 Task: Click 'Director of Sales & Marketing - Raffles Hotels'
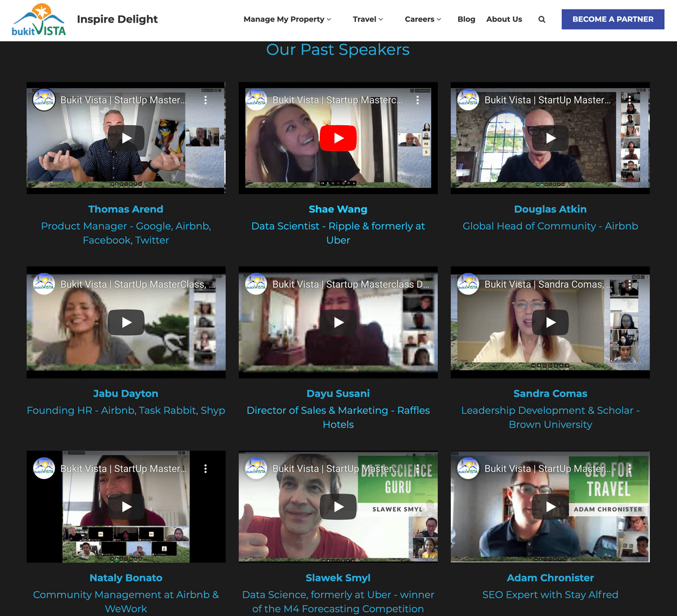pyautogui.click(x=338, y=417)
